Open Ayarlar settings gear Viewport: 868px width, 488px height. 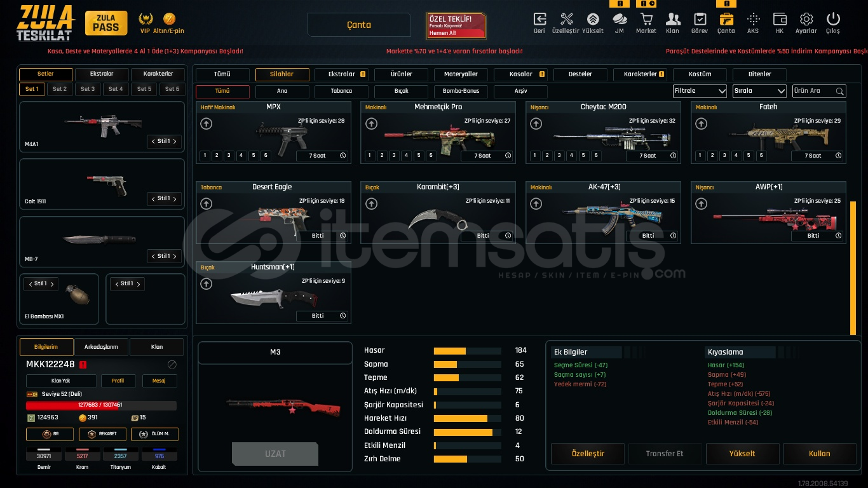(806, 19)
